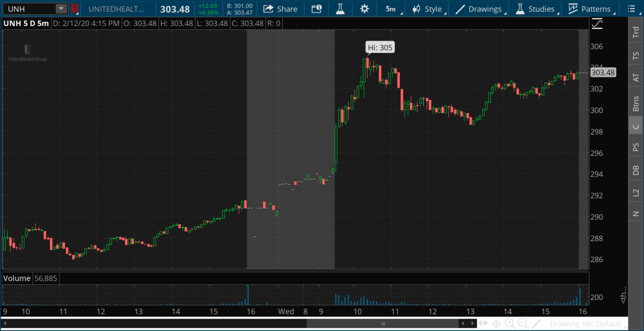Click the L: 303.48 low value
The height and width of the screenshot is (331, 644).
pyautogui.click(x=213, y=24)
